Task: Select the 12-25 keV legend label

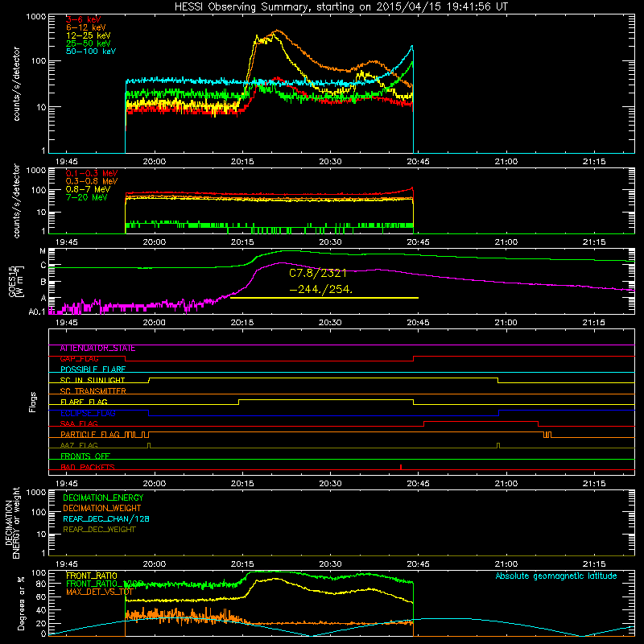Action: (x=89, y=35)
